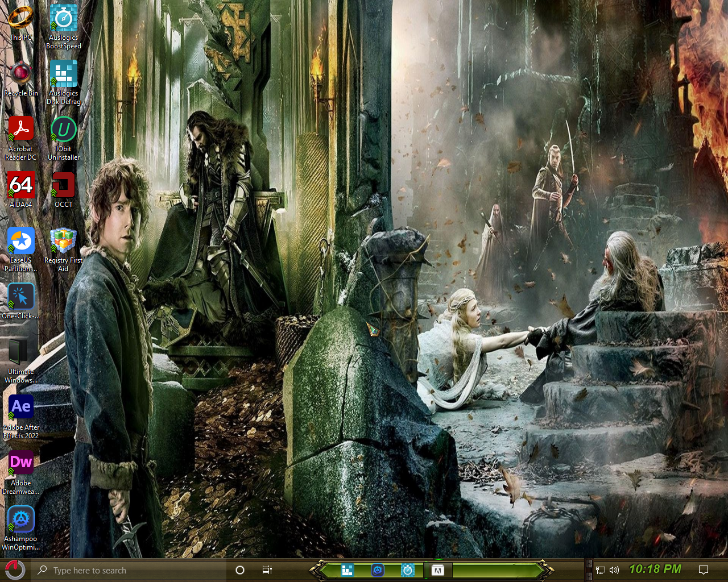Image resolution: width=728 pixels, height=582 pixels.
Task: Open Task View on the taskbar
Action: coord(267,570)
